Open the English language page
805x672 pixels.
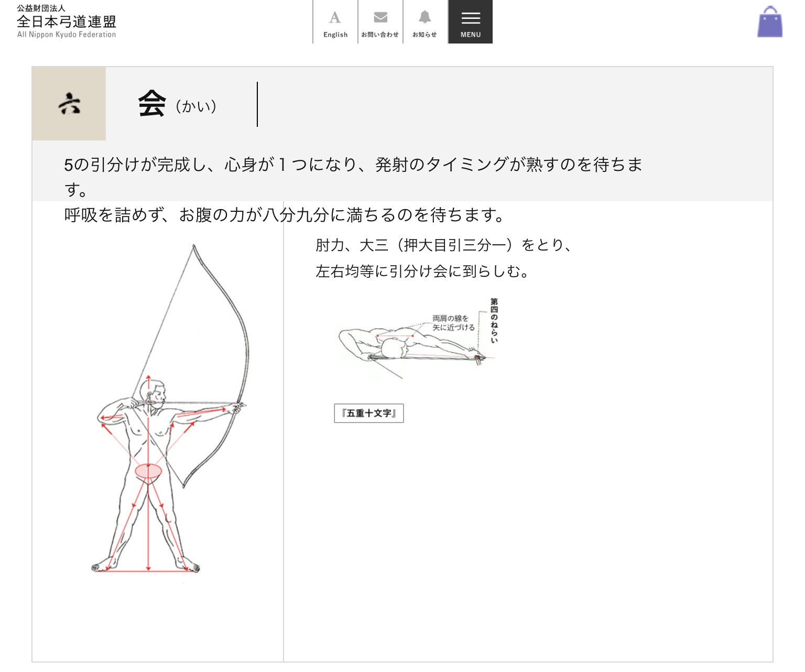[335, 22]
